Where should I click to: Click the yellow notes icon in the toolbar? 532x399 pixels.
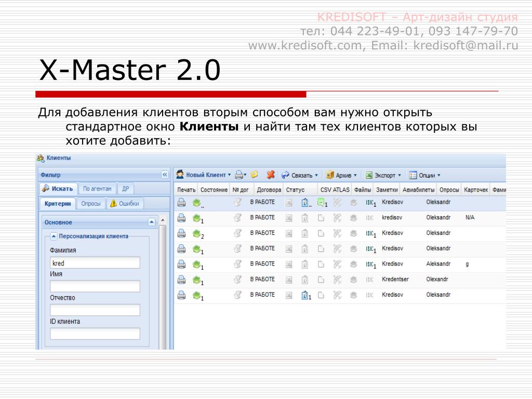(x=254, y=175)
